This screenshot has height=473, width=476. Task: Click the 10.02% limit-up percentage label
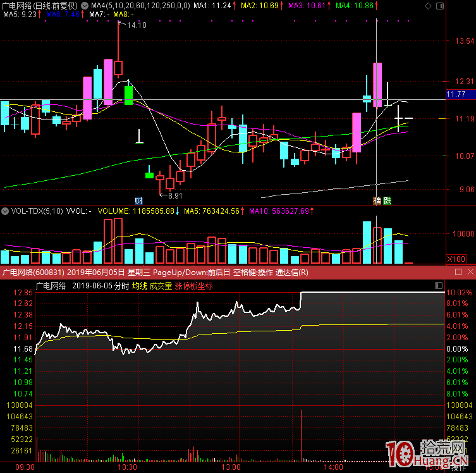[x=459, y=293]
